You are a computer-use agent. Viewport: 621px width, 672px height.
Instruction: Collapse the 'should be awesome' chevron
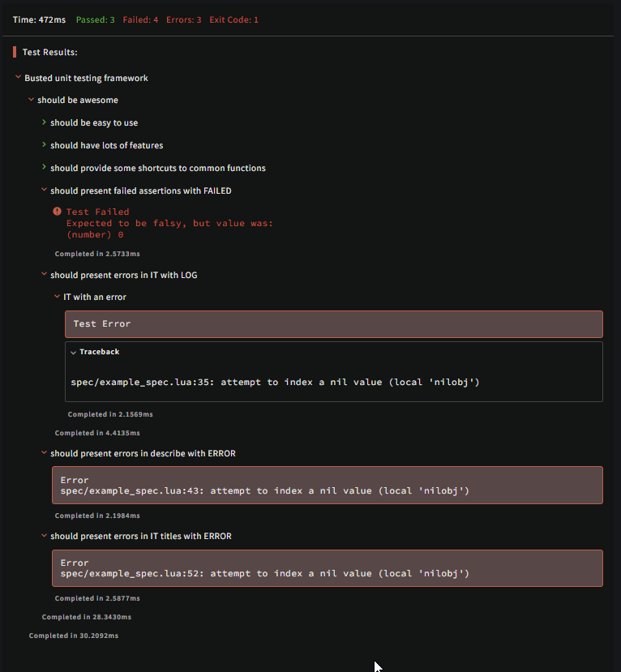(x=31, y=100)
